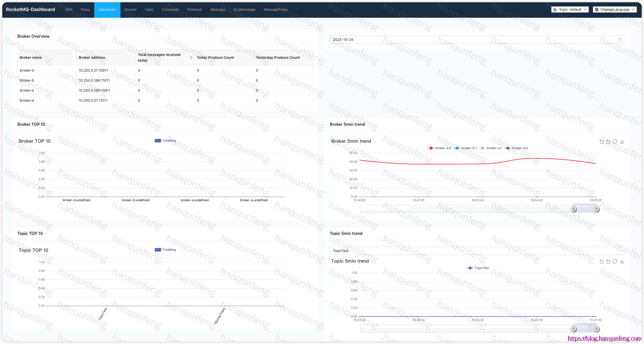
Task: Click zoom icon in Broker 5min trend chart
Action: tap(601, 141)
